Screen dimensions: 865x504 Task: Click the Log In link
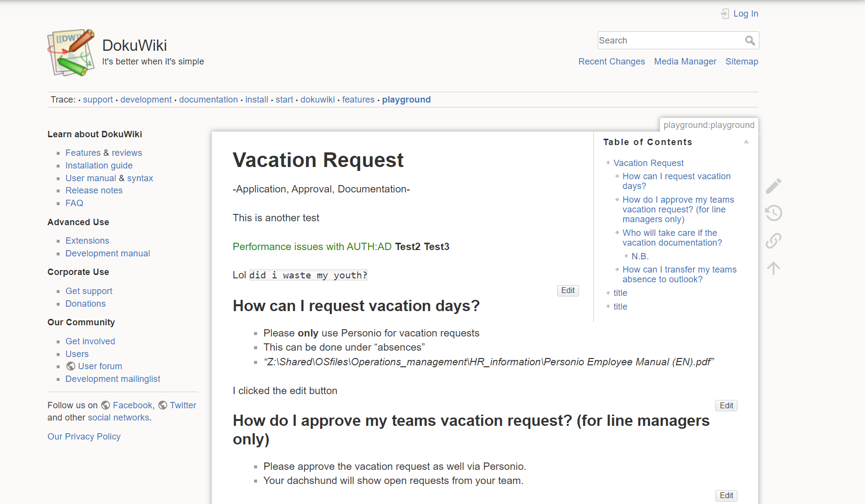(746, 14)
